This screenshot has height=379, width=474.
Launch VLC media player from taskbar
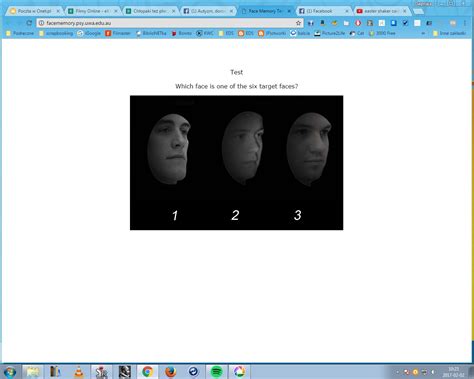[x=79, y=371]
